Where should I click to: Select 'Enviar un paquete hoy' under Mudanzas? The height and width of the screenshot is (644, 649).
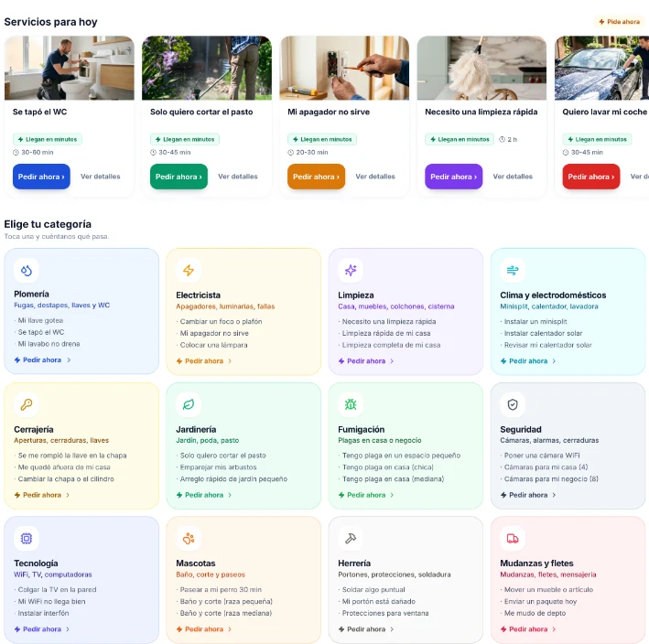(x=540, y=601)
